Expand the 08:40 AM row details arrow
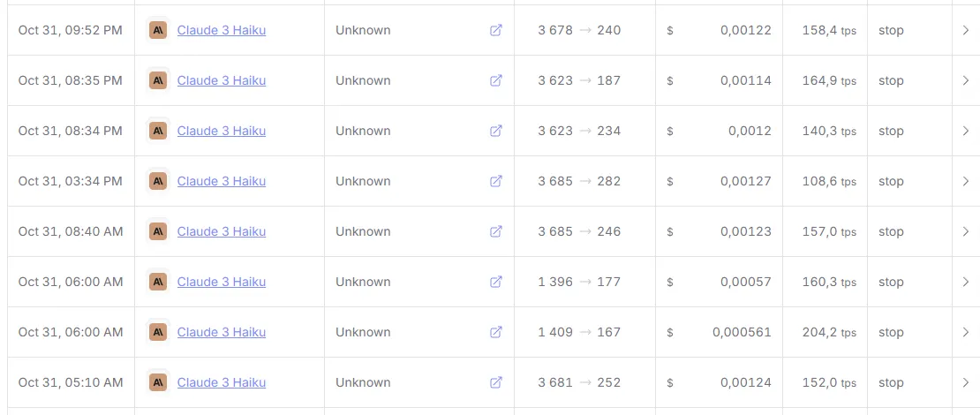This screenshot has height=415, width=980. (x=965, y=231)
